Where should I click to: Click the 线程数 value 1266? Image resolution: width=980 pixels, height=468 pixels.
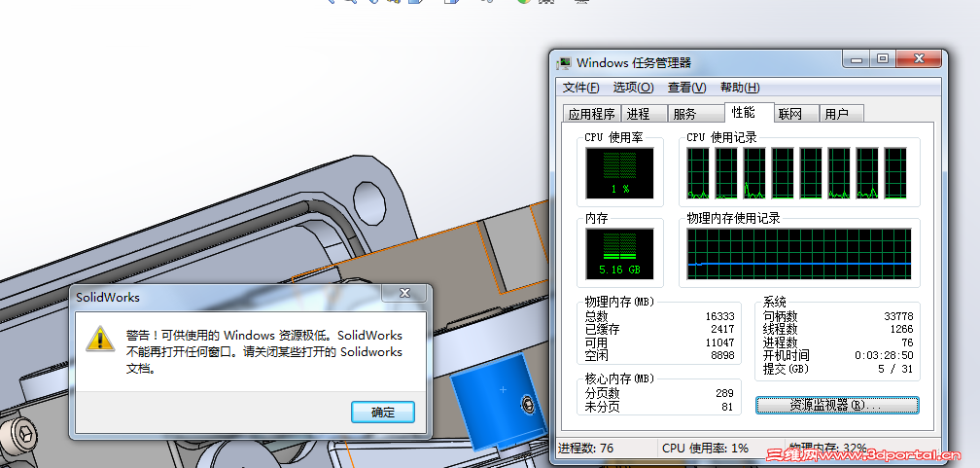coord(901,329)
